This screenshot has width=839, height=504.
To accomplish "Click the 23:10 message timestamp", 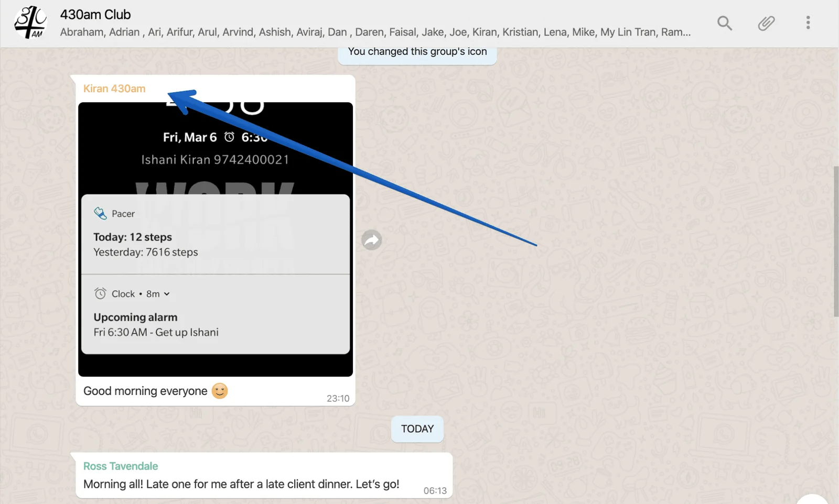I will 338,399.
